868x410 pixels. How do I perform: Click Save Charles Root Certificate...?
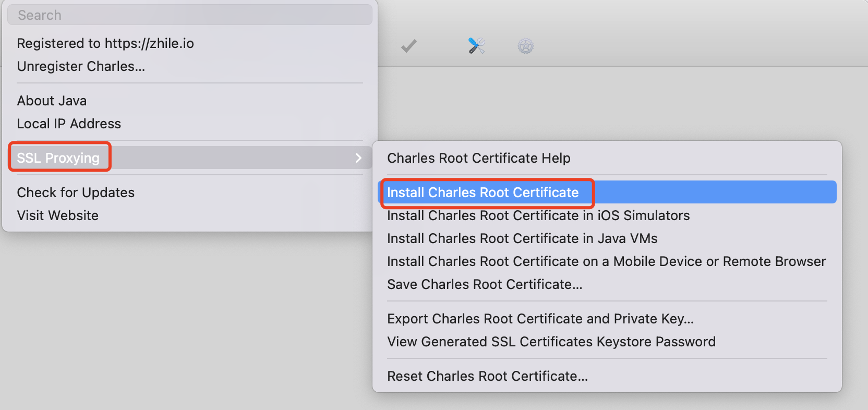pos(485,284)
